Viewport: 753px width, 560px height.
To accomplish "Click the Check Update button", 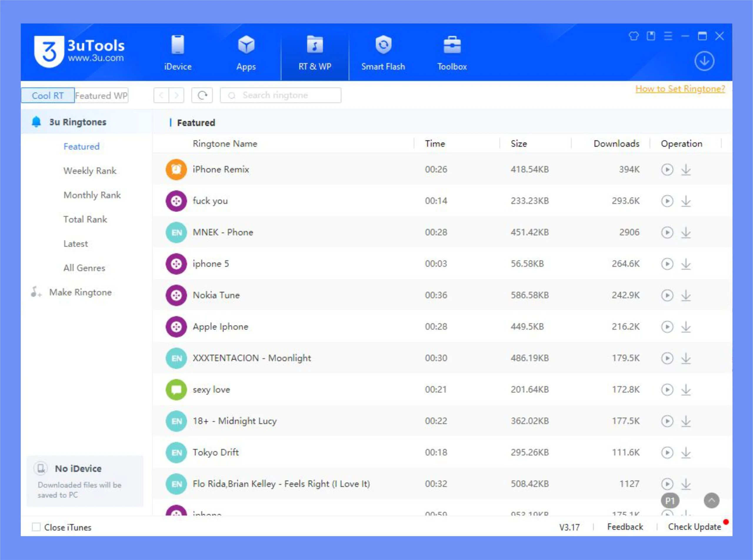I will pyautogui.click(x=694, y=527).
